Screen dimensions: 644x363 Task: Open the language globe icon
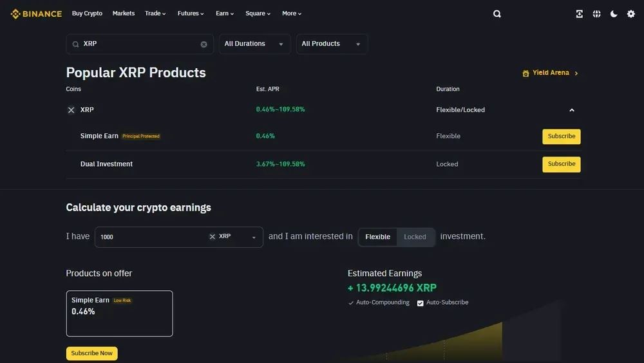[597, 14]
